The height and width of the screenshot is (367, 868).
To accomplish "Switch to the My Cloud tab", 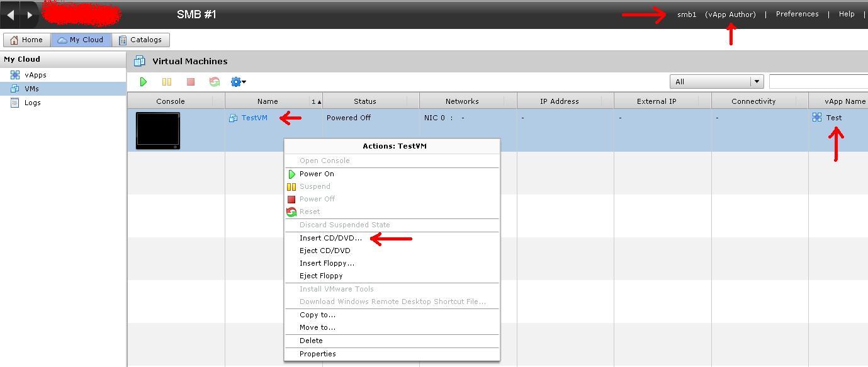I will [x=81, y=40].
